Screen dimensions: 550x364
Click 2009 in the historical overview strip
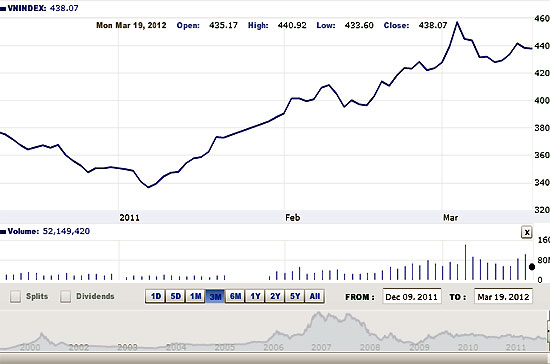420,347
